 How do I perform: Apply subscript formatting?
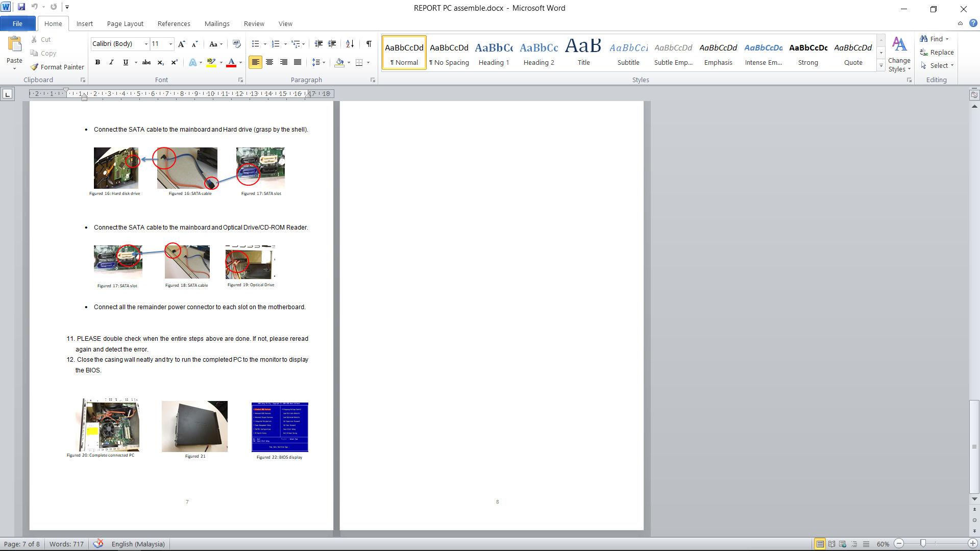[160, 62]
